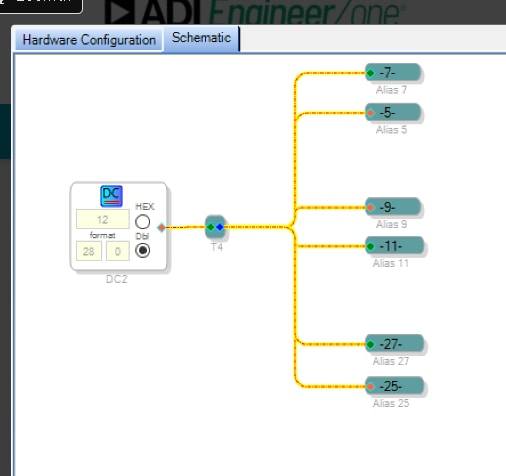Edit the format field showing 0
Screen dimensions: 506x476
(118, 251)
